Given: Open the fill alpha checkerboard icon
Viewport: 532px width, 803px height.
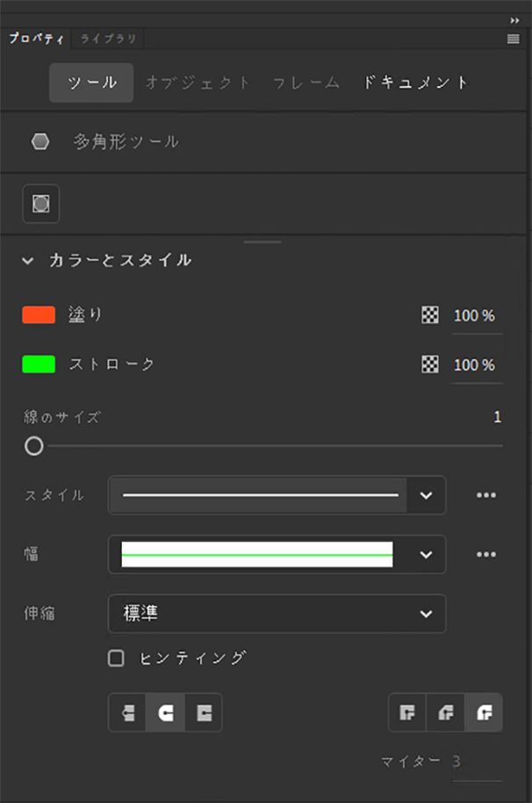Looking at the screenshot, I should click(x=429, y=315).
